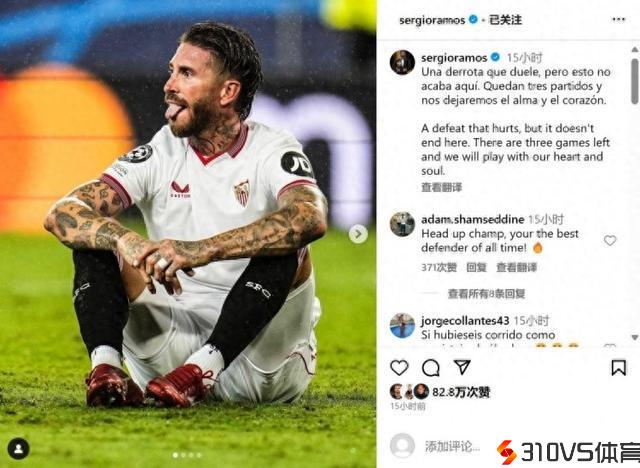The height and width of the screenshot is (468, 640).
Task: Show tagged people icon on photo
Action: coord(18,449)
